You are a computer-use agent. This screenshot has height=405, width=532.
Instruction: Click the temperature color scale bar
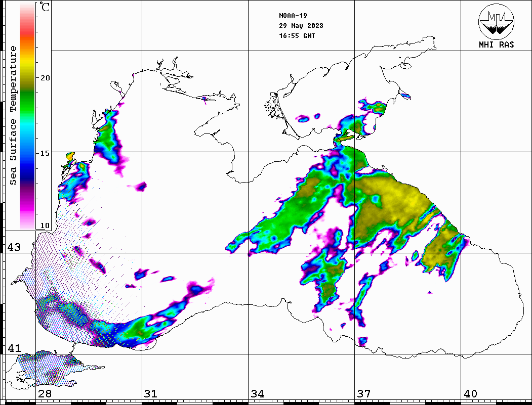27,116
